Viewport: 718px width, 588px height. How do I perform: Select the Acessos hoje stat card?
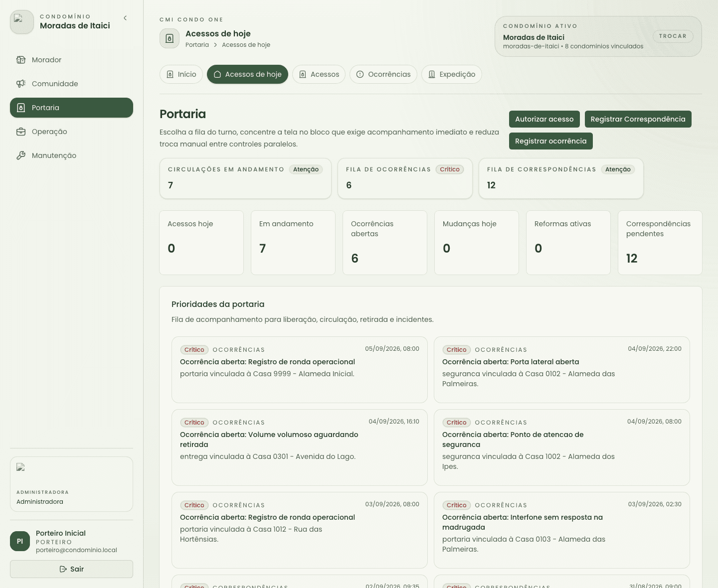click(201, 243)
